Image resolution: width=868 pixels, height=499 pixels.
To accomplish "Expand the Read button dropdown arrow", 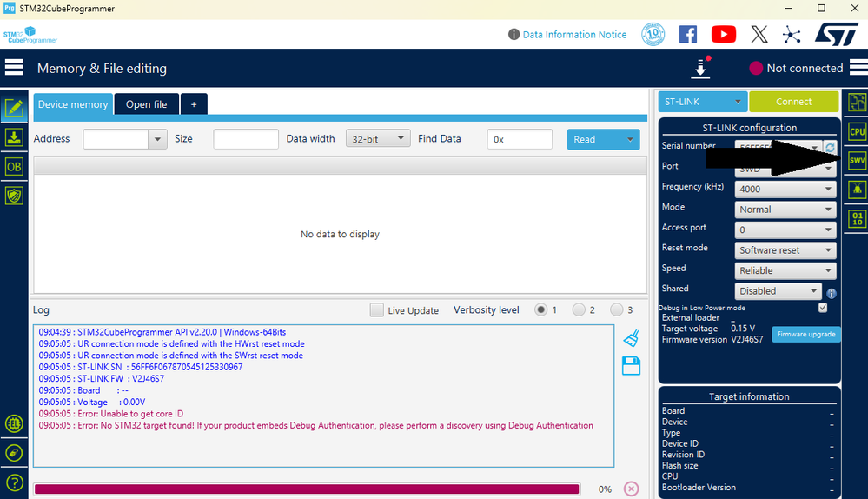I will 630,140.
